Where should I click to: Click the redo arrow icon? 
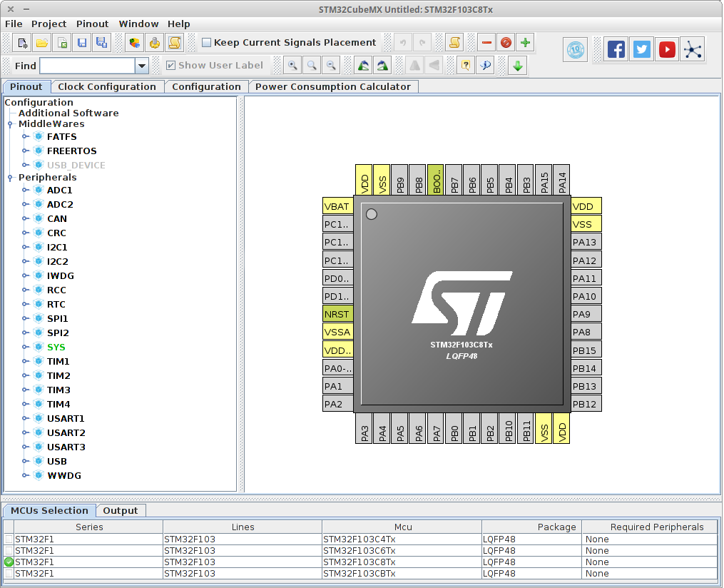pos(422,43)
